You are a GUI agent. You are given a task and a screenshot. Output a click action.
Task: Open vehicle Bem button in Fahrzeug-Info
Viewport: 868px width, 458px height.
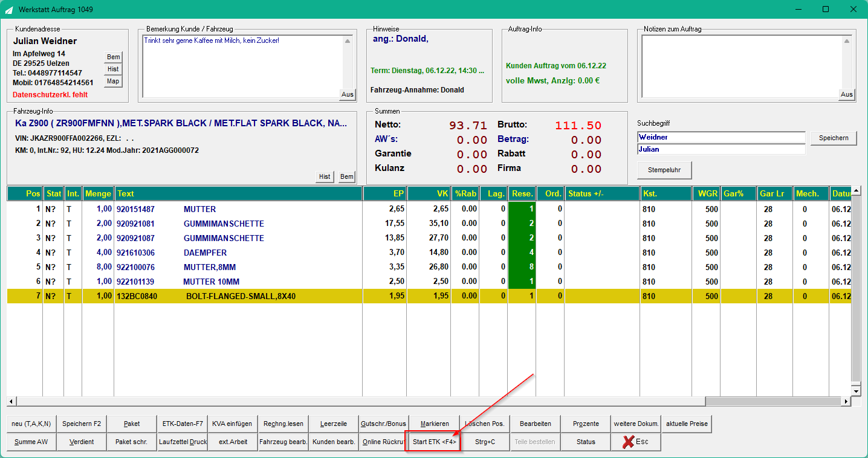(346, 176)
